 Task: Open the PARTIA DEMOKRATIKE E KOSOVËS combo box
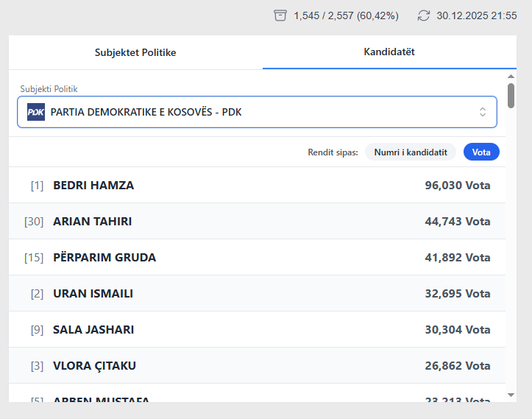(257, 112)
